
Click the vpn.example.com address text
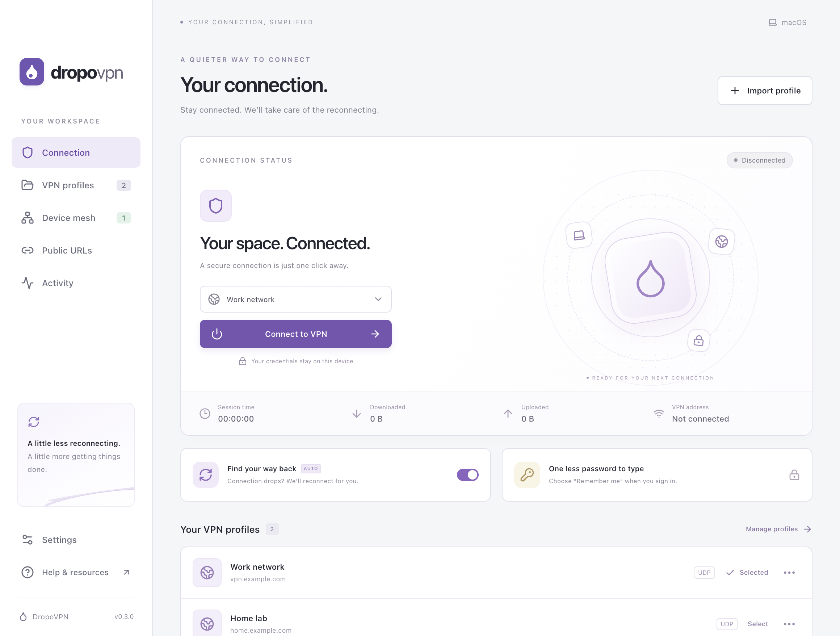tap(258, 579)
